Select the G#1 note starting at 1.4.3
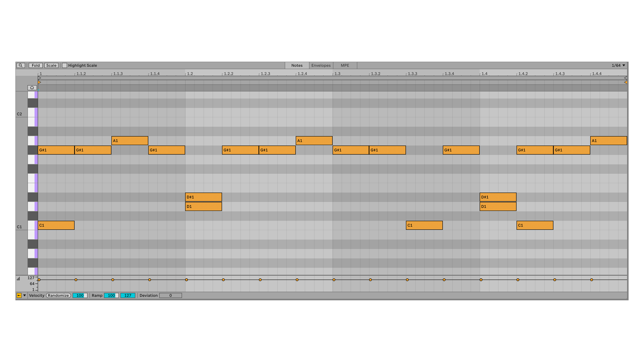Viewport: 644px width, 362px height. (x=572, y=150)
